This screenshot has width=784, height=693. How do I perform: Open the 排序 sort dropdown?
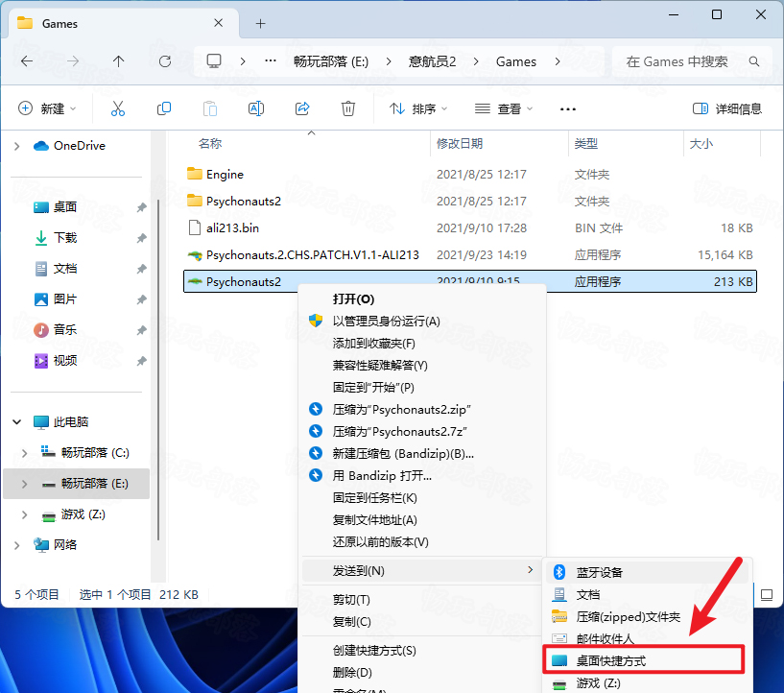(x=418, y=108)
